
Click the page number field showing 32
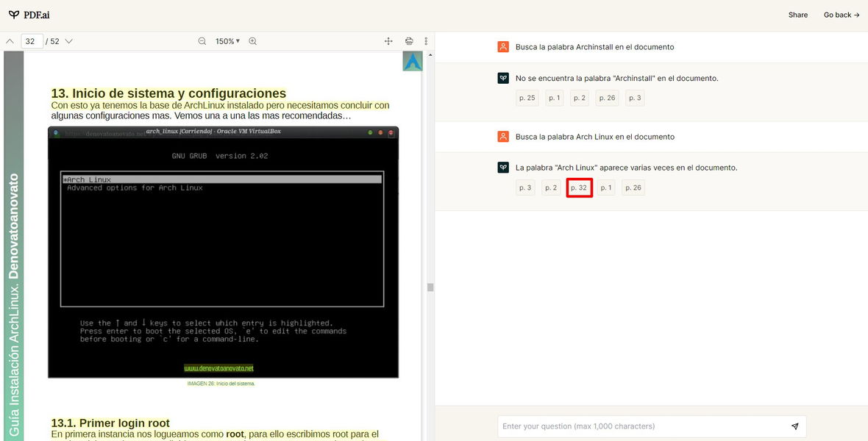(32, 41)
